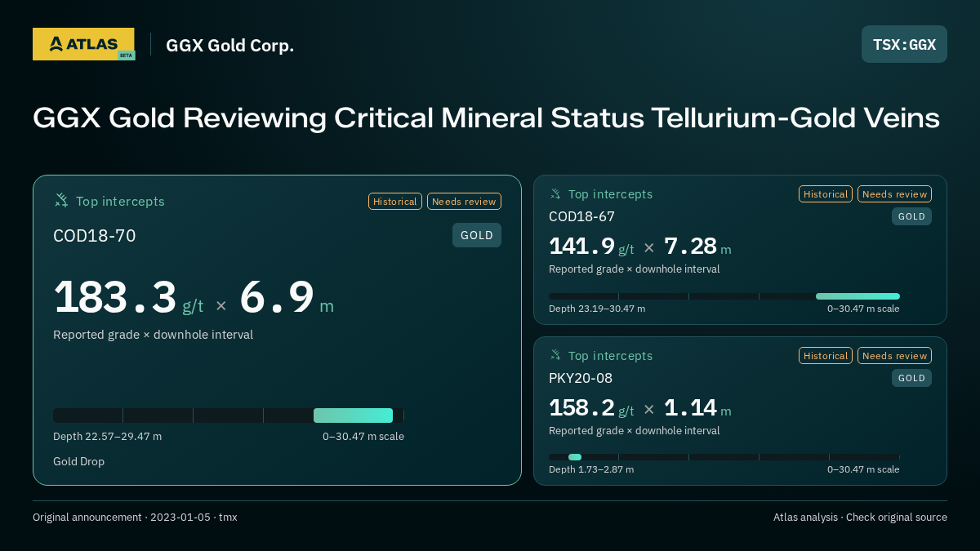Click the ATLAS beta logo
980x551 pixels.
click(x=84, y=44)
